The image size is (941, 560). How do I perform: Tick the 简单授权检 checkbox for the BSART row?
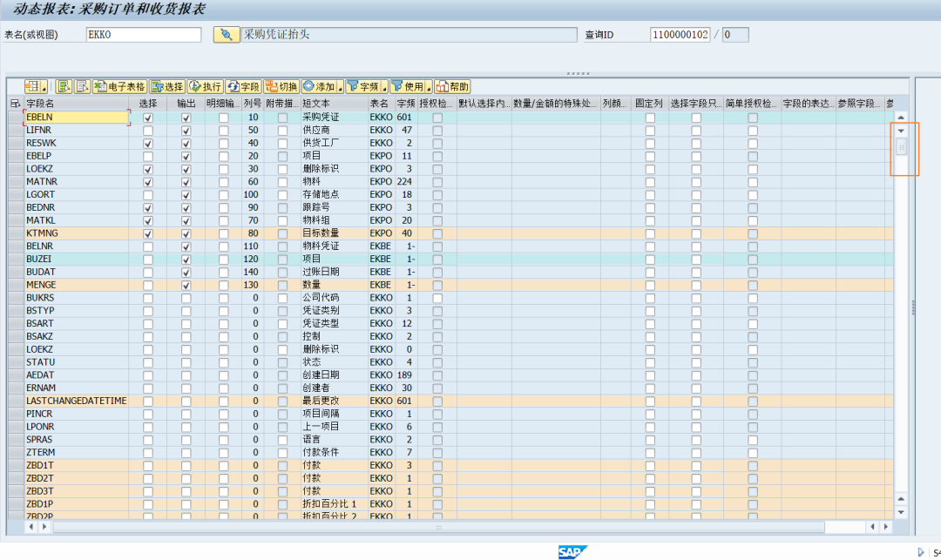click(753, 324)
